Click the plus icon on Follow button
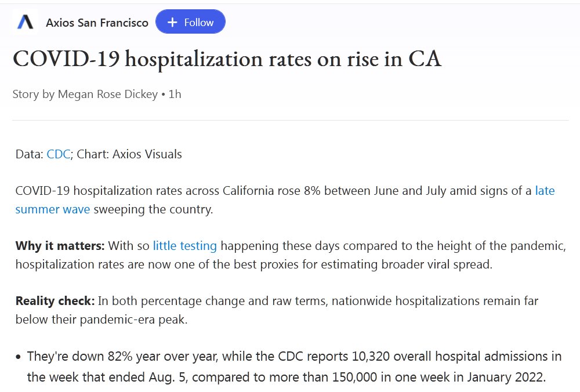580x392 pixels. [172, 23]
